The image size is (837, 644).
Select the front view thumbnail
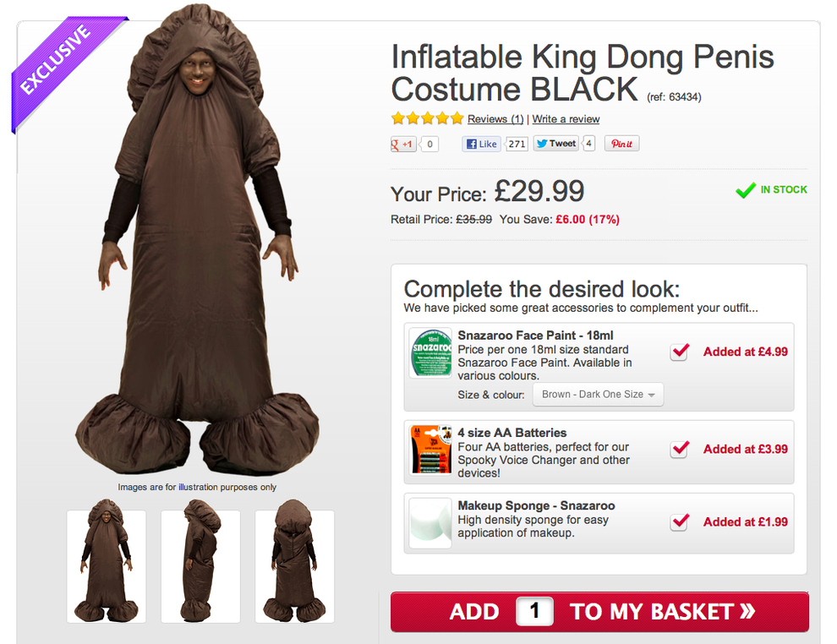pyautogui.click(x=107, y=565)
